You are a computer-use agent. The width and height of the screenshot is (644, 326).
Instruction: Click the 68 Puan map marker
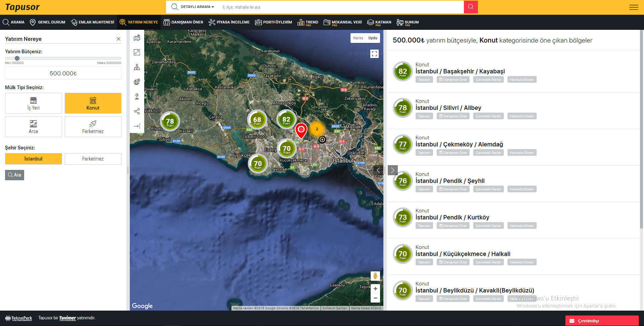[x=257, y=120]
